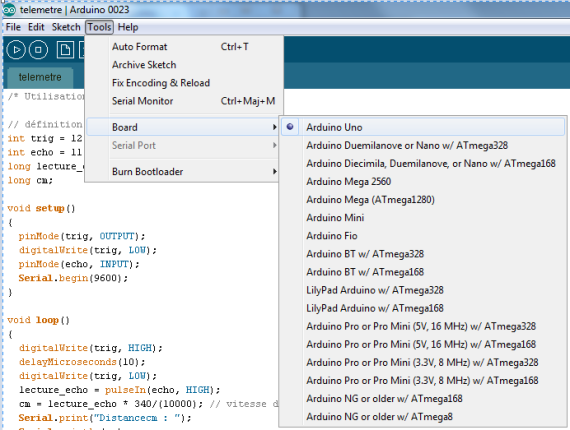
Task: Click the 'pinMode(trig, OUTPUT);' line
Action: pyautogui.click(x=82, y=236)
